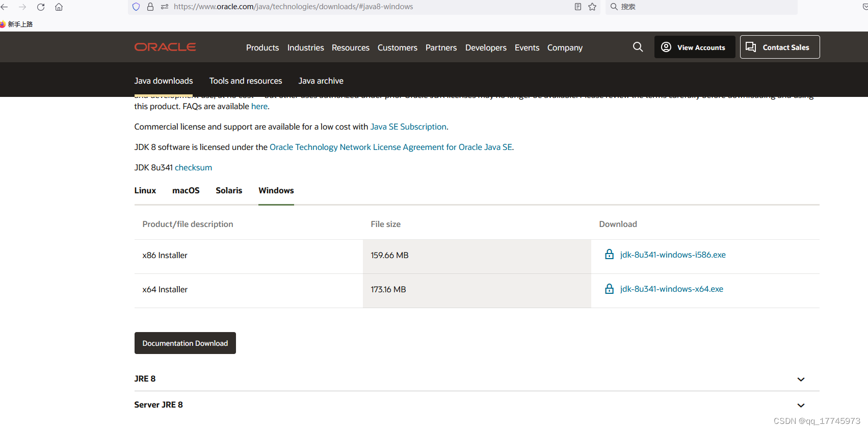
Task: Switch to the Solaris tab
Action: coord(229,190)
